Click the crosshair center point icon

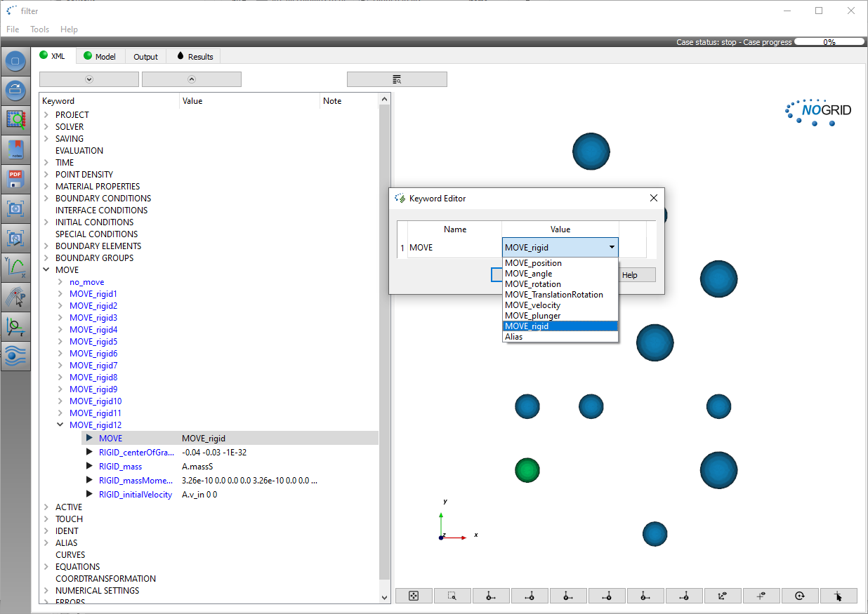pyautogui.click(x=761, y=596)
